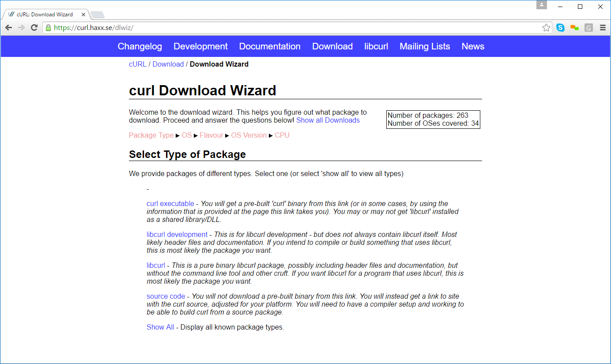Reload the current page
Screen dimensions: 611x364
click(34, 27)
